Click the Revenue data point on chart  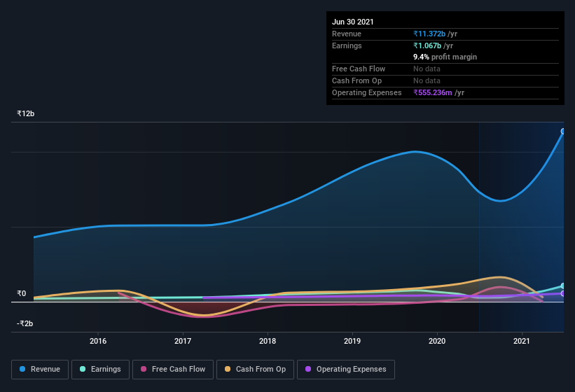[x=563, y=131]
